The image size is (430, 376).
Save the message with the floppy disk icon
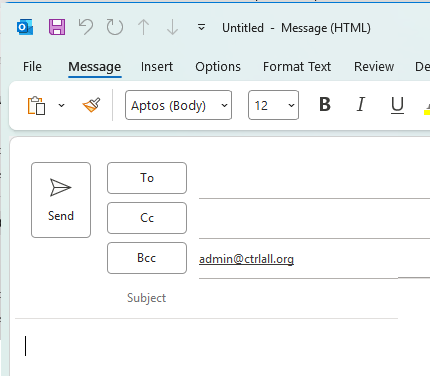click(x=57, y=27)
